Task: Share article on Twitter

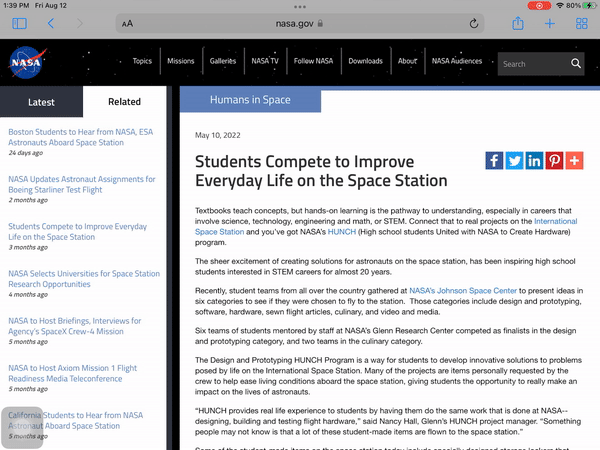Action: tap(514, 161)
